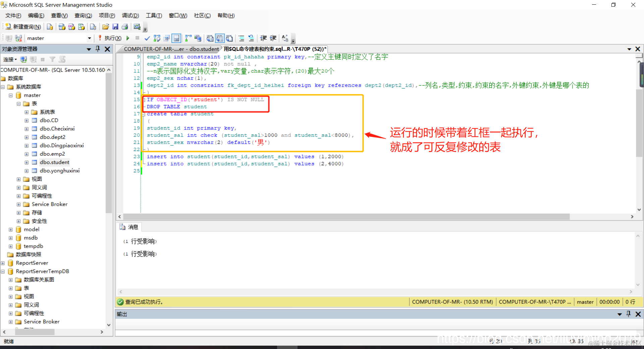Collapse the code outline at line 15
This screenshot has height=349, width=644.
click(144, 100)
